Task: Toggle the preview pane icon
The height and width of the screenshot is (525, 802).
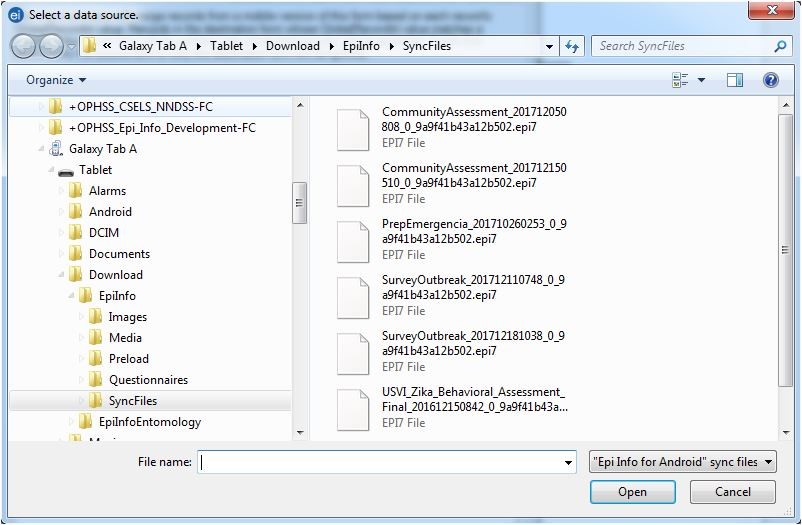Action: tap(735, 80)
